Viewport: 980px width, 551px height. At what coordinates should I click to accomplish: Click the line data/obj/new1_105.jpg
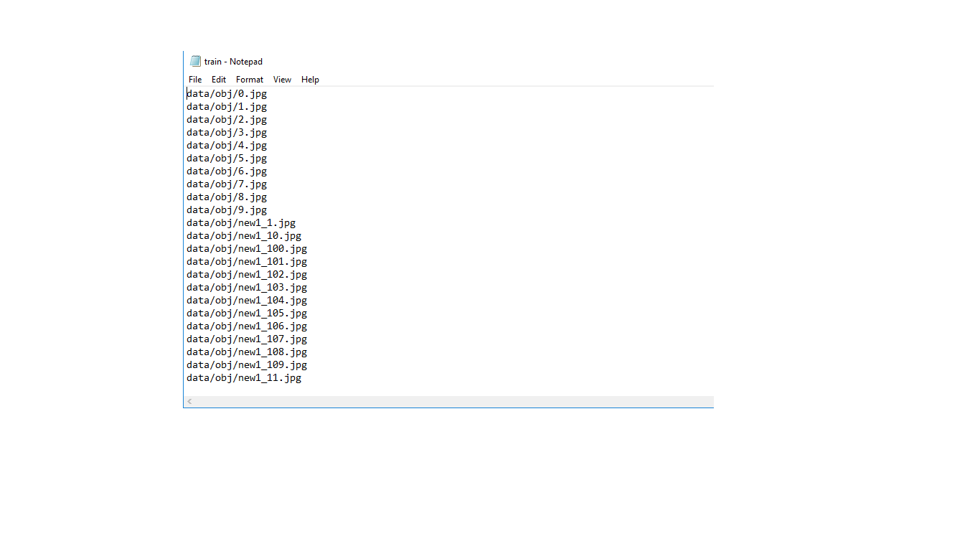click(x=247, y=314)
